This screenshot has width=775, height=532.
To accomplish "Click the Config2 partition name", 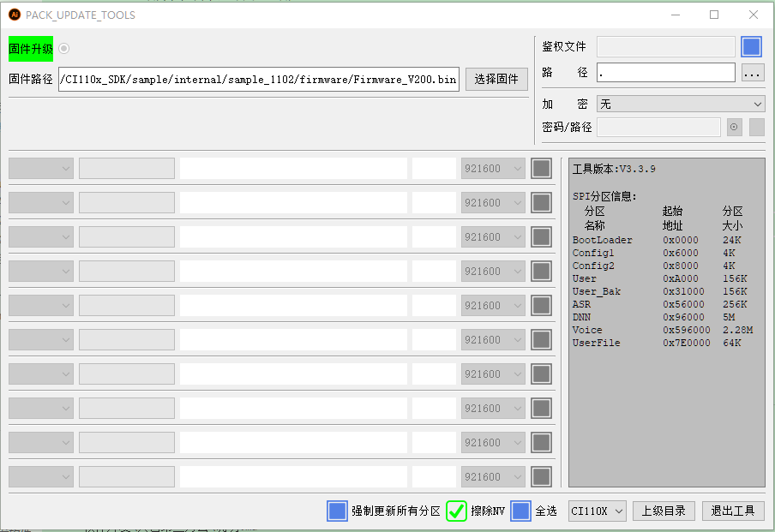I will click(x=593, y=266).
